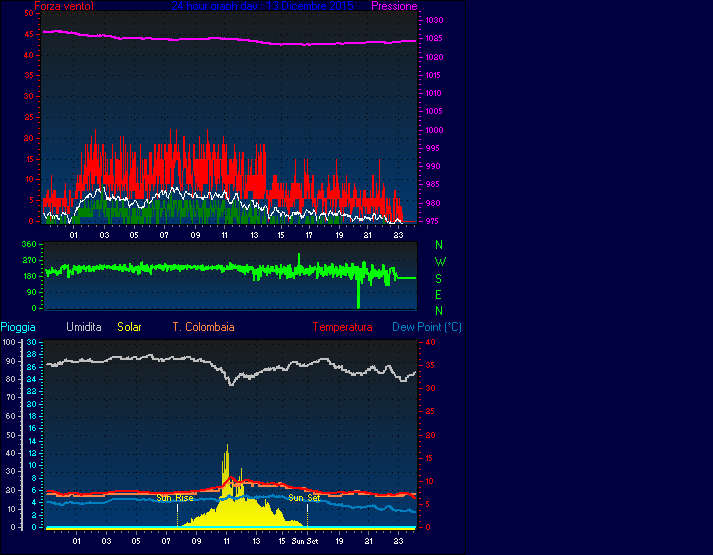Click the "24 hour graph day : 13 Dicembre 2015" heading
This screenshot has width=713, height=555.
click(x=262, y=6)
